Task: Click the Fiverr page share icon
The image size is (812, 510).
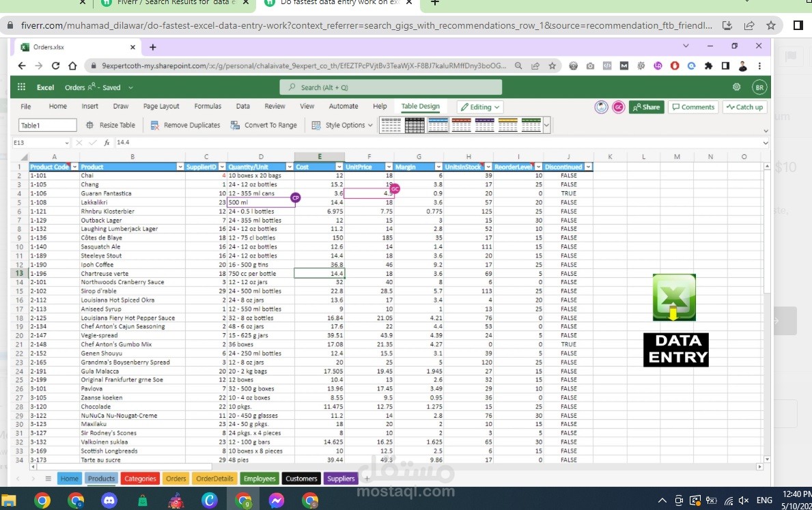Action: coord(748,25)
